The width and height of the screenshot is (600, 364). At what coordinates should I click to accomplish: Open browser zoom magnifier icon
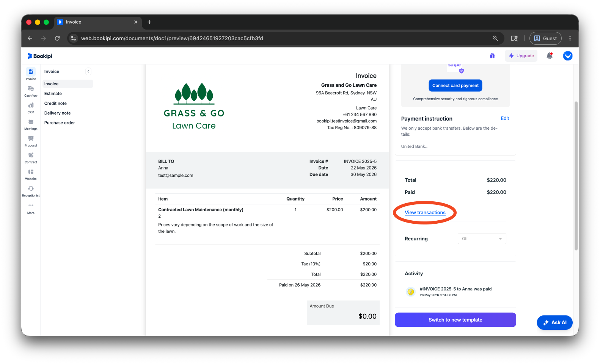(495, 38)
